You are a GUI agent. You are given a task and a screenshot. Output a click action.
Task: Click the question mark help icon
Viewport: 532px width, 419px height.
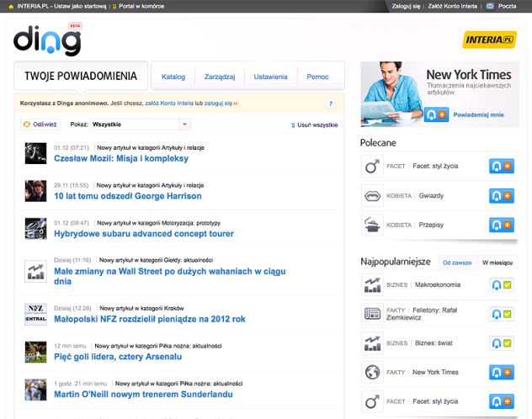pyautogui.click(x=331, y=103)
